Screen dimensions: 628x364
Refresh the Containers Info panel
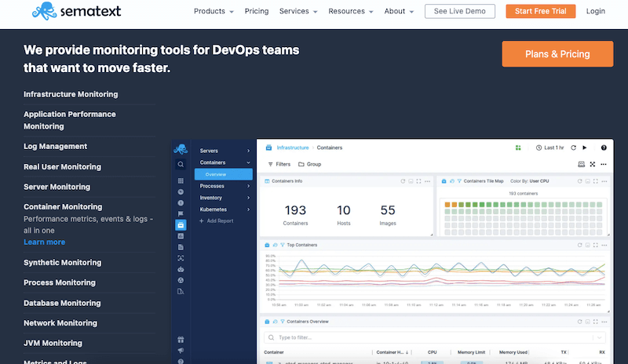(x=403, y=181)
